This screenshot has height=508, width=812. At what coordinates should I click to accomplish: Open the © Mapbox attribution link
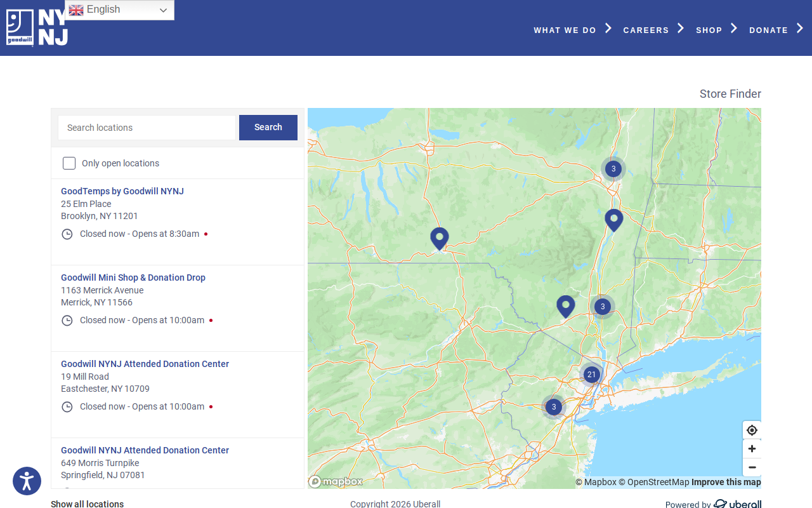click(x=596, y=482)
